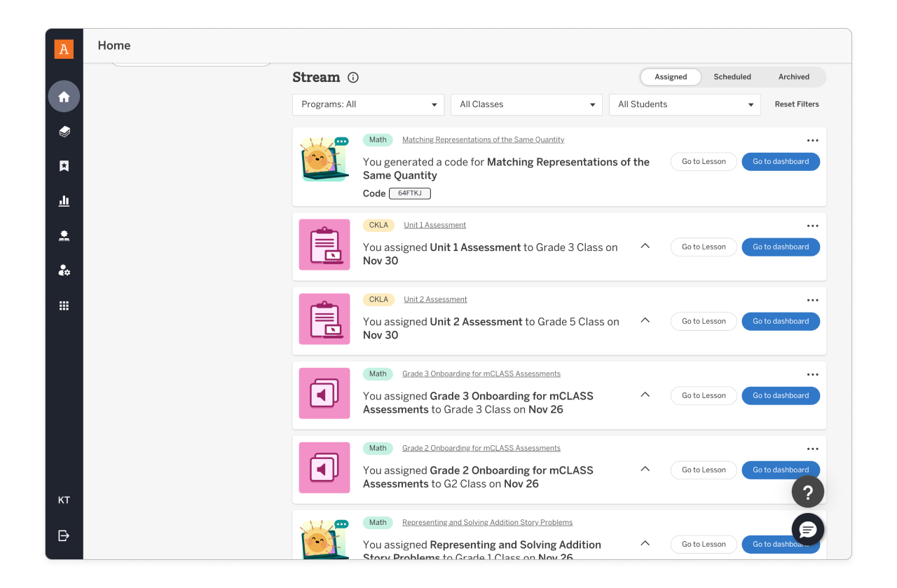
Task: Open the All Students dropdown
Action: click(685, 104)
